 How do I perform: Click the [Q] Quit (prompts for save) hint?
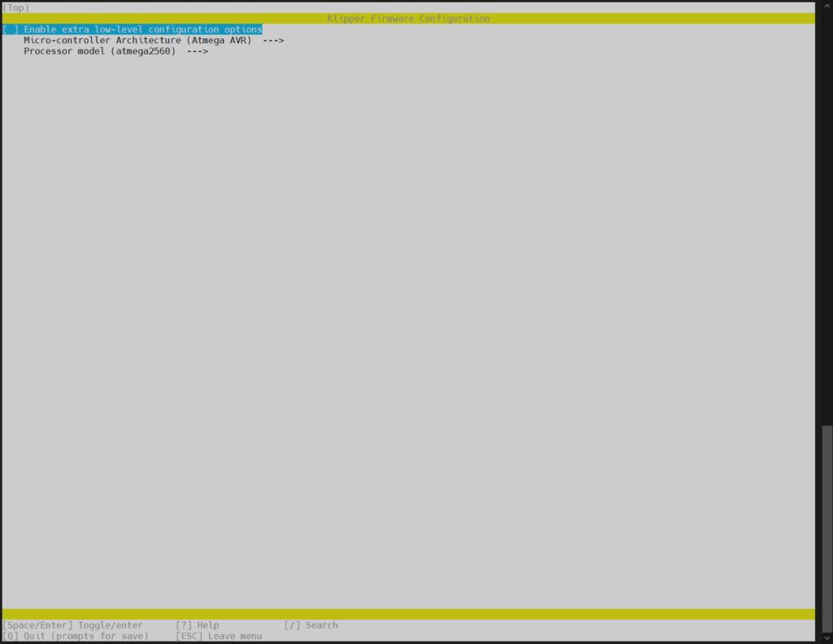[76, 636]
